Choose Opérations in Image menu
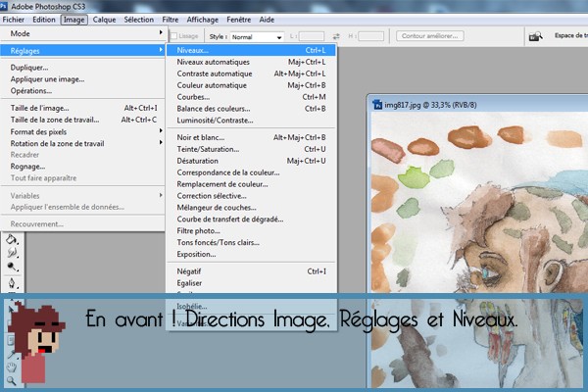588x392 pixels. (82, 91)
